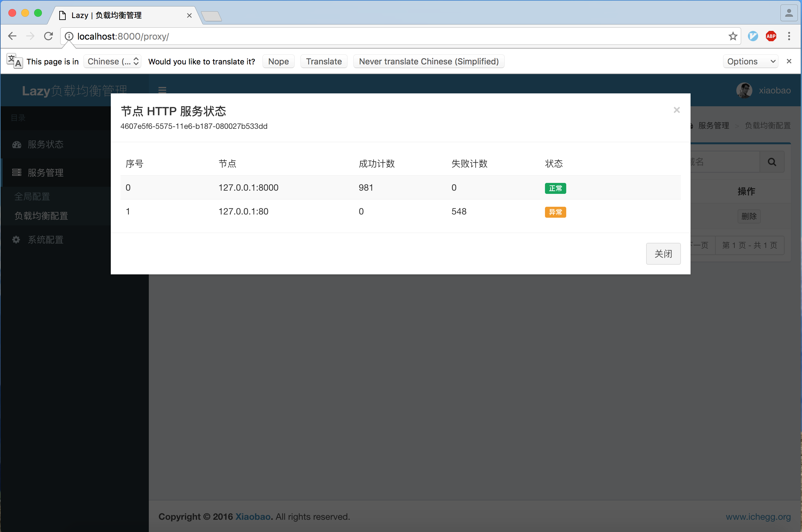Bookmark page with star icon

pyautogui.click(x=733, y=36)
